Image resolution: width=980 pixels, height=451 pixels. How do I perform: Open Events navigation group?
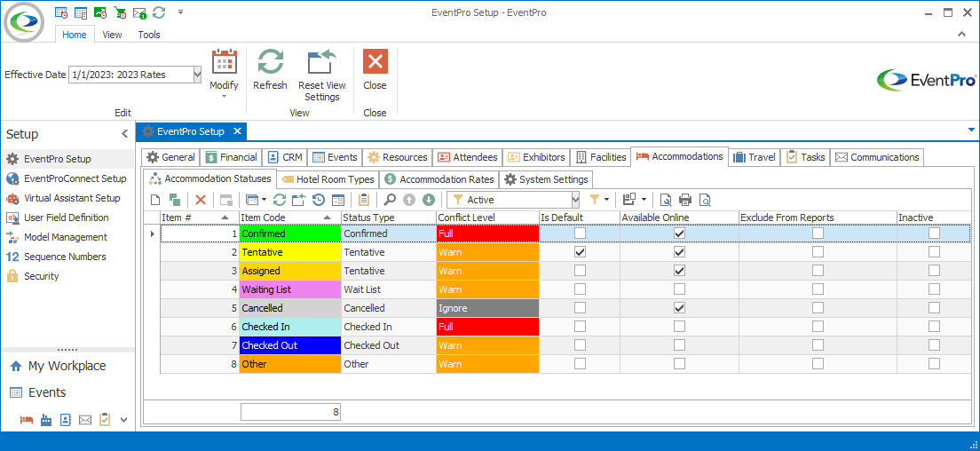click(x=67, y=393)
